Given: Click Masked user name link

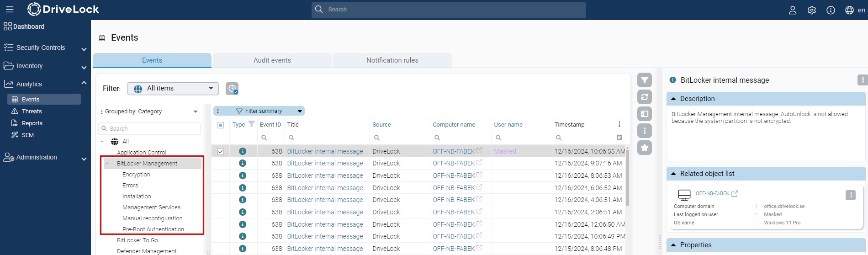Looking at the screenshot, I should pyautogui.click(x=505, y=151).
